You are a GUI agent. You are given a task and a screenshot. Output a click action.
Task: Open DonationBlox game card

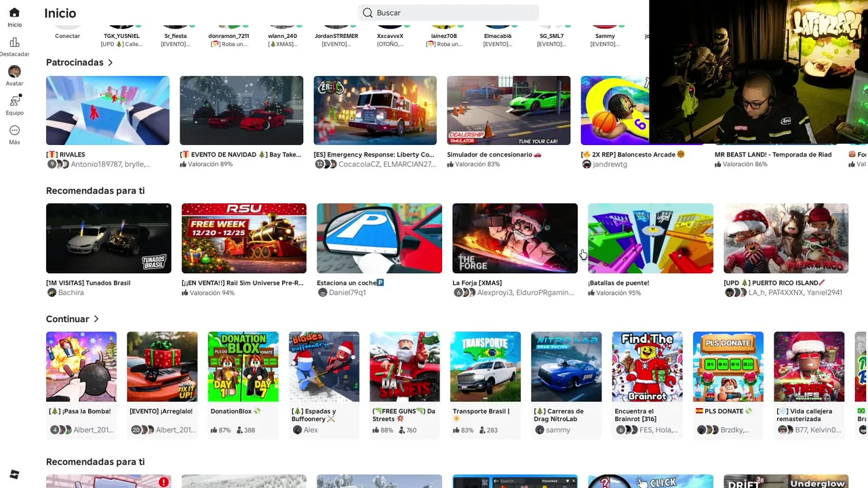coord(243,384)
